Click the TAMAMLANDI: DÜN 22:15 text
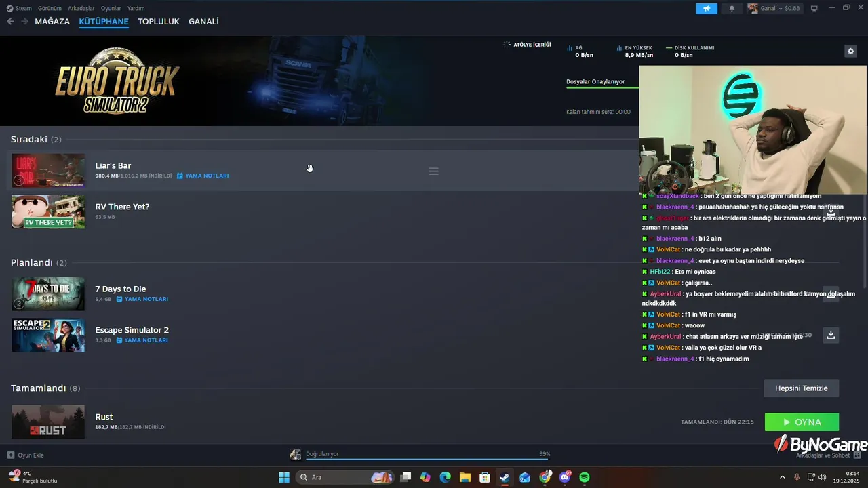 (x=717, y=422)
